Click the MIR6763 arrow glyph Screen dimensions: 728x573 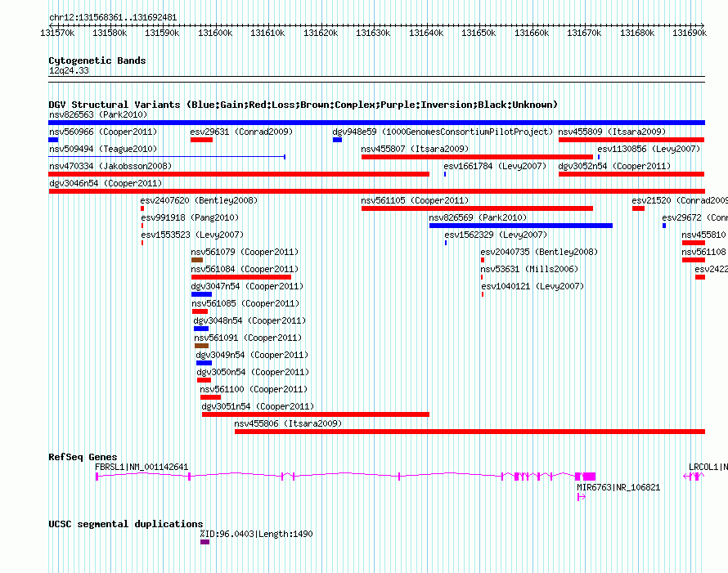[x=582, y=497]
